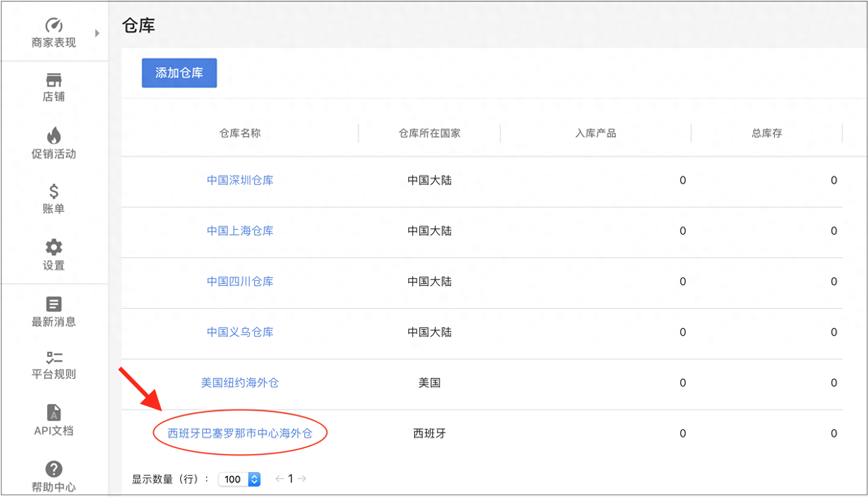Select the 平台规则 menu label
Viewport: 868px width, 497px height.
point(54,374)
